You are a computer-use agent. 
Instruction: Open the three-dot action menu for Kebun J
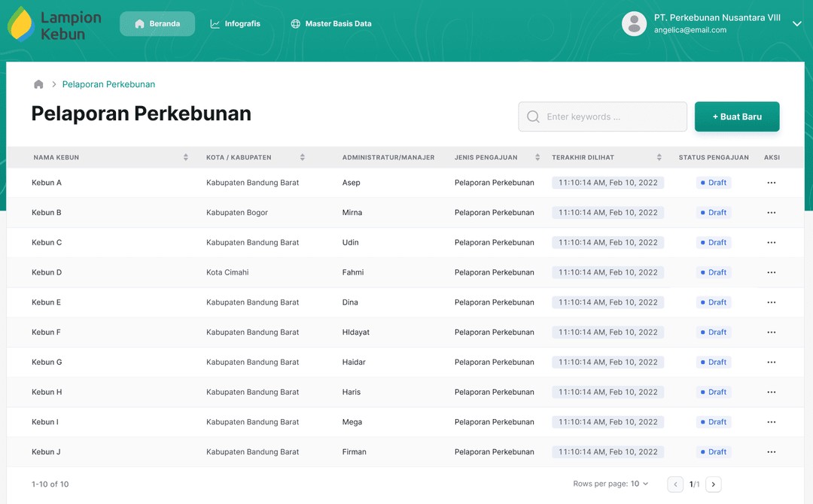[771, 452]
